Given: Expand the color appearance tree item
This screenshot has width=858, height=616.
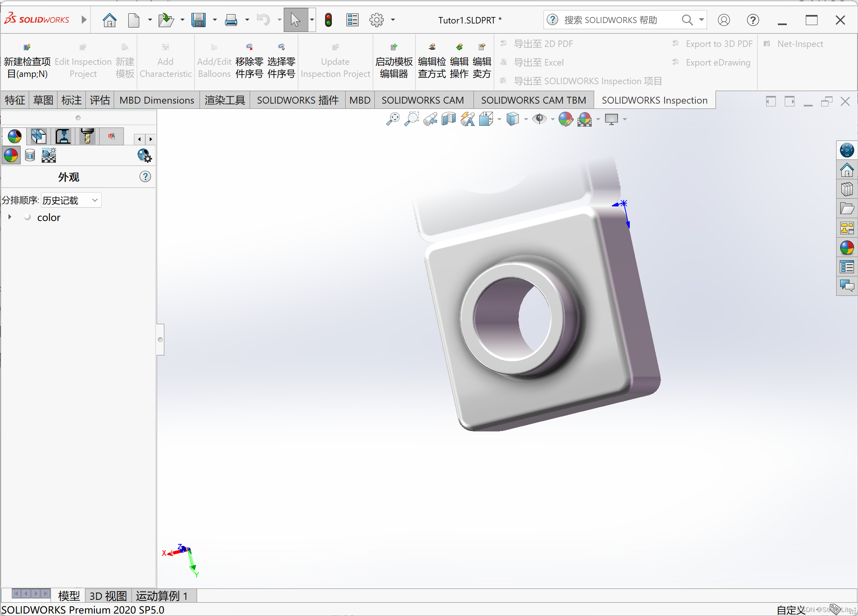Looking at the screenshot, I should (10, 217).
